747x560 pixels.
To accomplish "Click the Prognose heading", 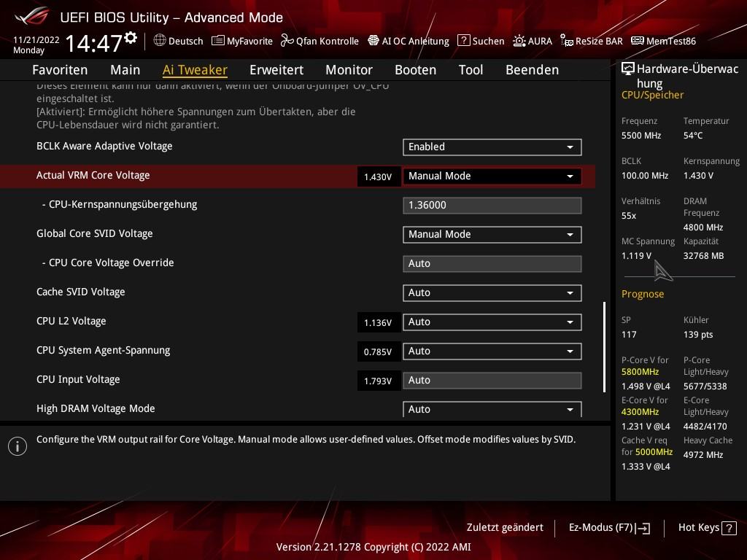I will click(642, 294).
